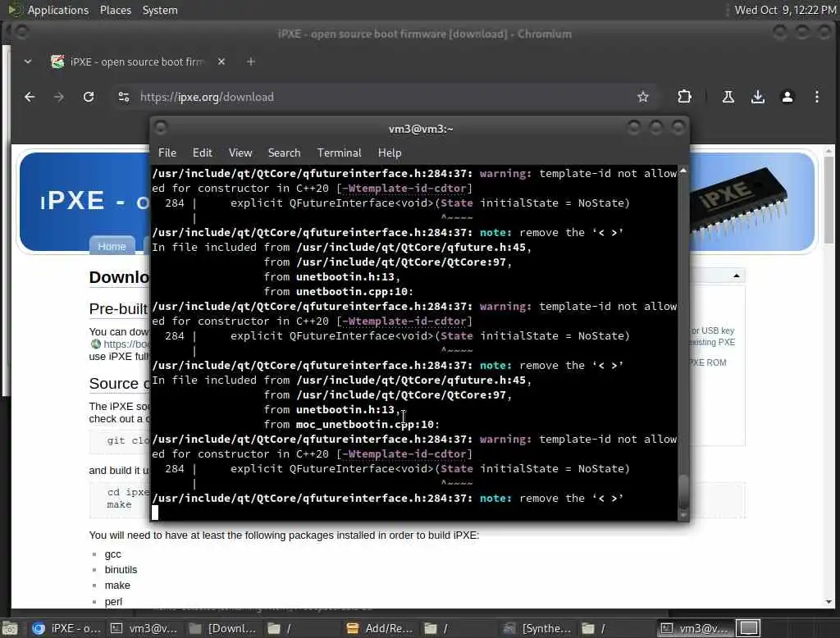Switch to iPXE Chromium taskbar entry
This screenshot has height=638, width=840.
point(66,628)
